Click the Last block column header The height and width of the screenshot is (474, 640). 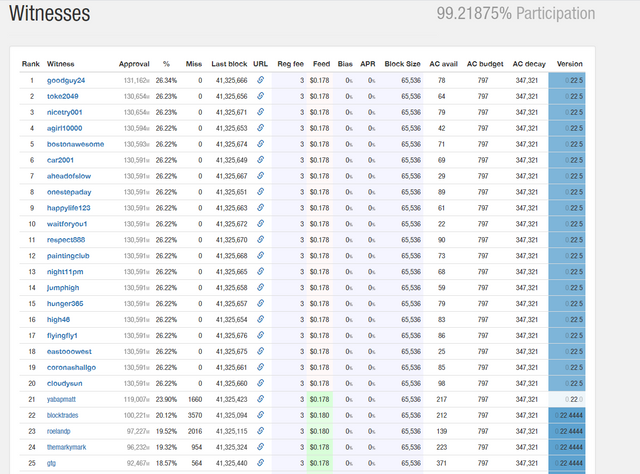coord(229,64)
